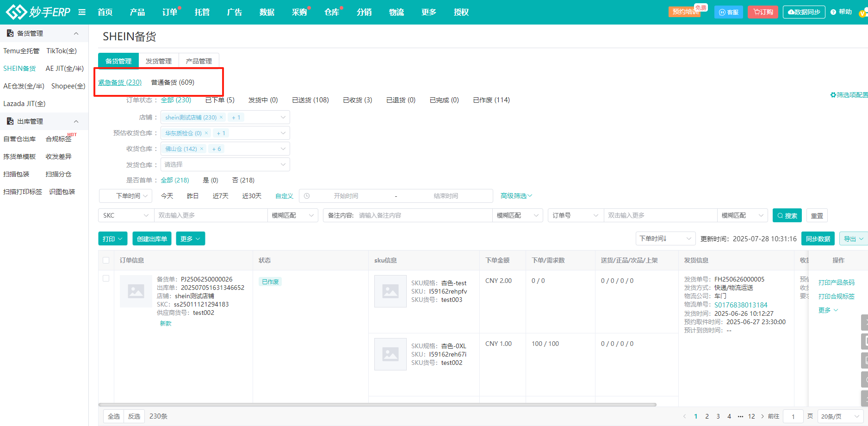Click the SKU image for 杏色-test

pyautogui.click(x=391, y=291)
